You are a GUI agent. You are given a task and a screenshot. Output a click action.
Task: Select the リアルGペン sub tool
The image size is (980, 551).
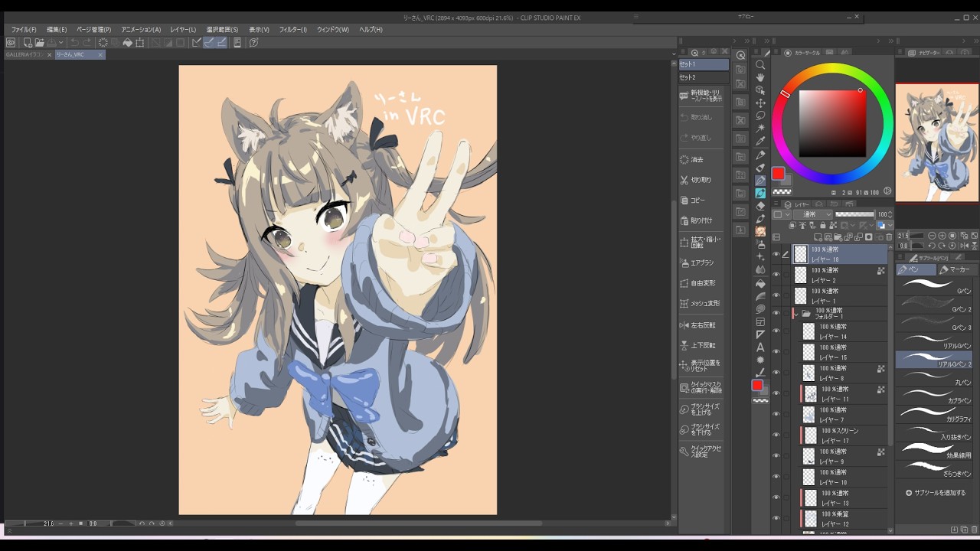click(935, 344)
